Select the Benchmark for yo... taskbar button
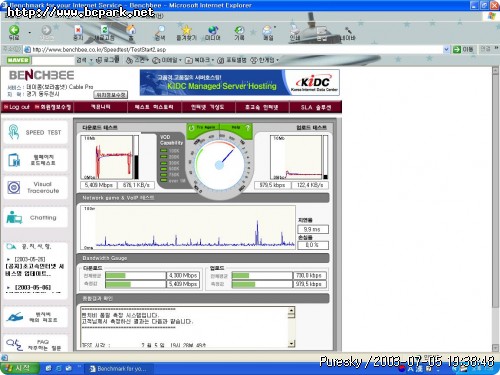 (118, 369)
